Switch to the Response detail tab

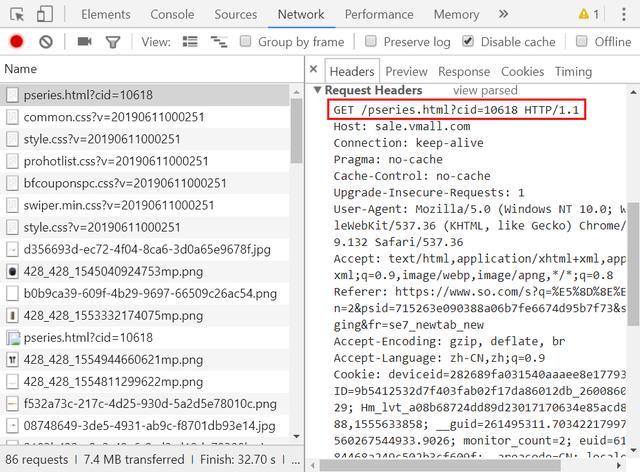point(464,71)
